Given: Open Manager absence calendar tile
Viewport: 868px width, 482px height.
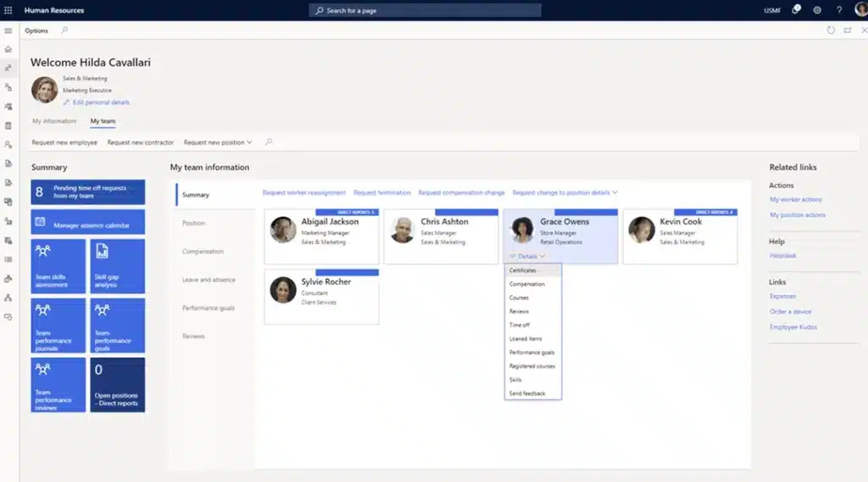Looking at the screenshot, I should 88,223.
